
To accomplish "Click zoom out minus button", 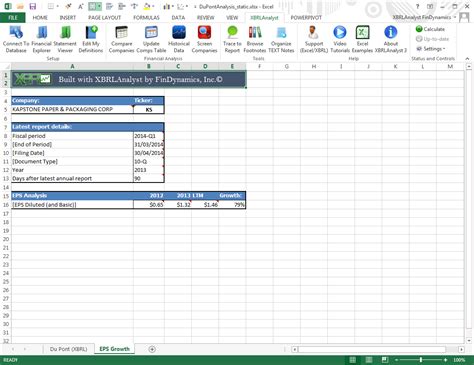I will coord(396,360).
